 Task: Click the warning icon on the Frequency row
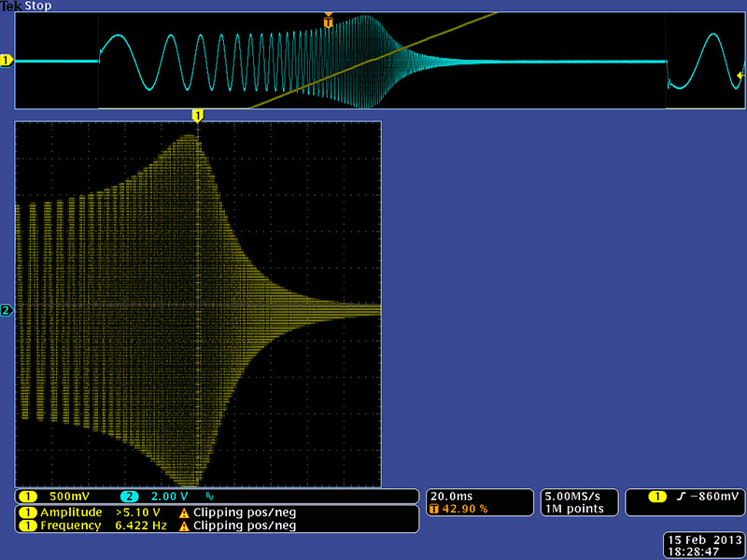pyautogui.click(x=184, y=525)
